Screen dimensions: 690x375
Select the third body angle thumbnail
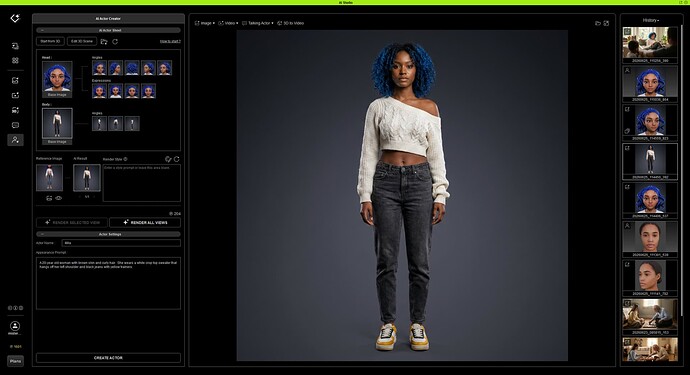(x=132, y=124)
